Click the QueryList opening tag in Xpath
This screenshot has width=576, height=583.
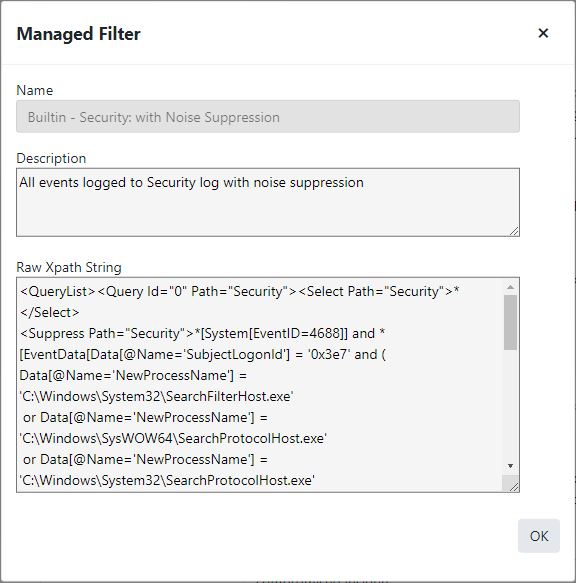(58, 292)
